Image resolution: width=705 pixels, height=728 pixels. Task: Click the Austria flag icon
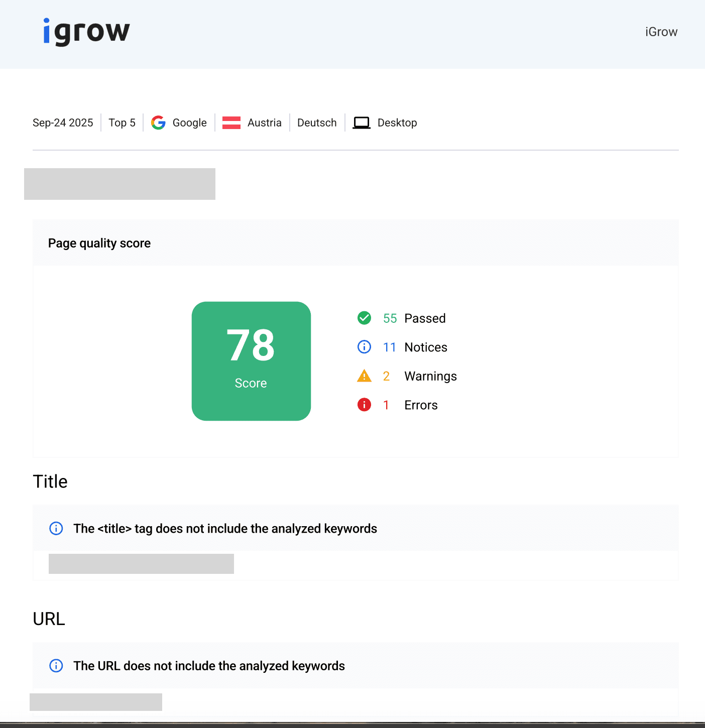[x=231, y=123]
